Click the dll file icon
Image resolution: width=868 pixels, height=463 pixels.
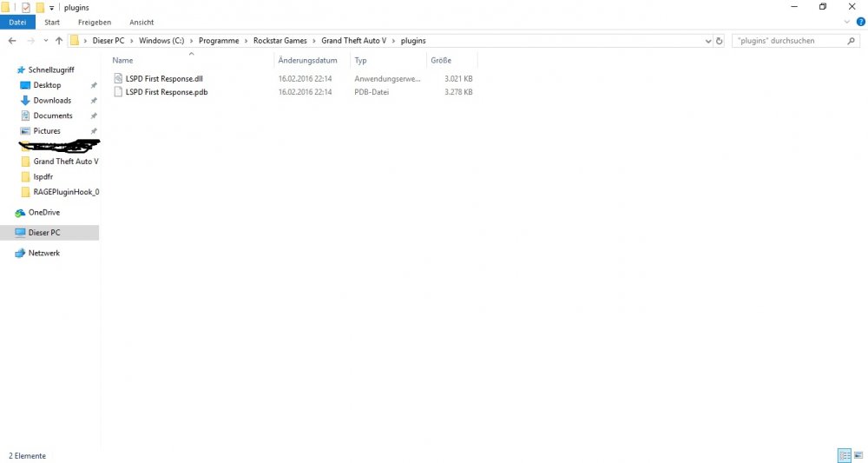coord(118,79)
